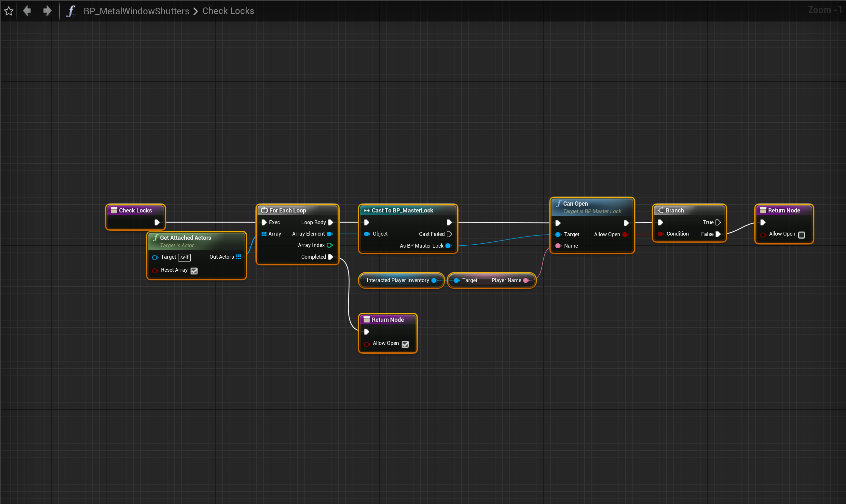Check Allow Open on right Return Node
The width and height of the screenshot is (846, 504).
tap(801, 235)
